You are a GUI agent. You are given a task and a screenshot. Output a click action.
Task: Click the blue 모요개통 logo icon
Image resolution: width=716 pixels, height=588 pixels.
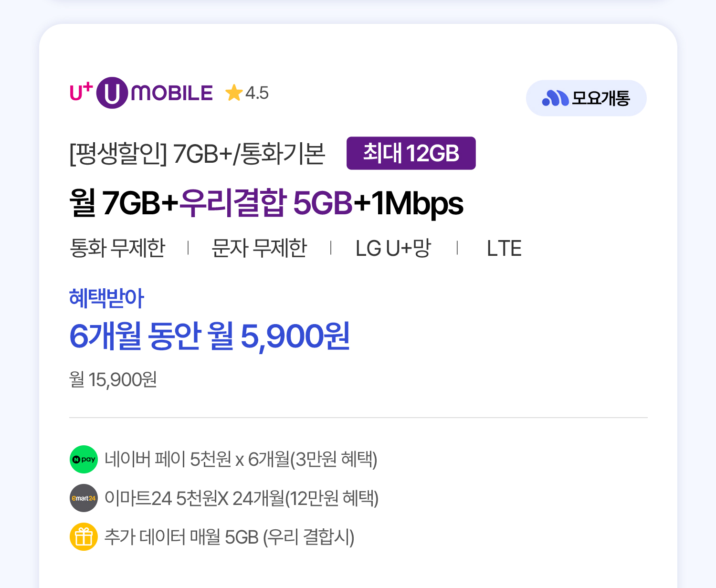(x=555, y=98)
